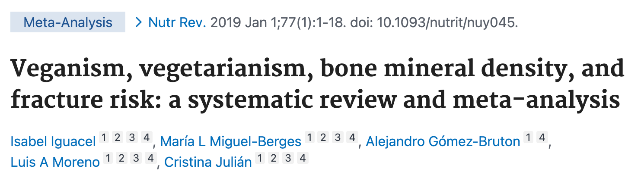Open author Isabel Iguacel's link
This screenshot has width=644, height=175.
click(x=53, y=141)
